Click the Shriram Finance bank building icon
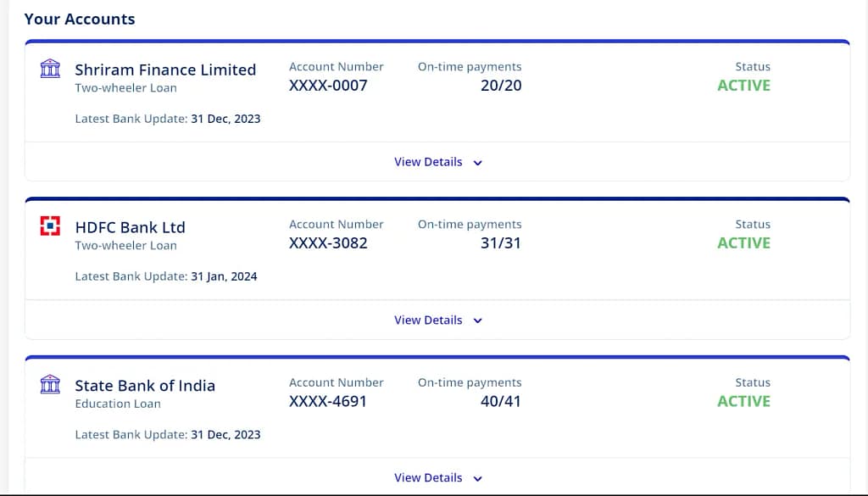Viewport: 868px width, 496px height. pyautogui.click(x=51, y=69)
